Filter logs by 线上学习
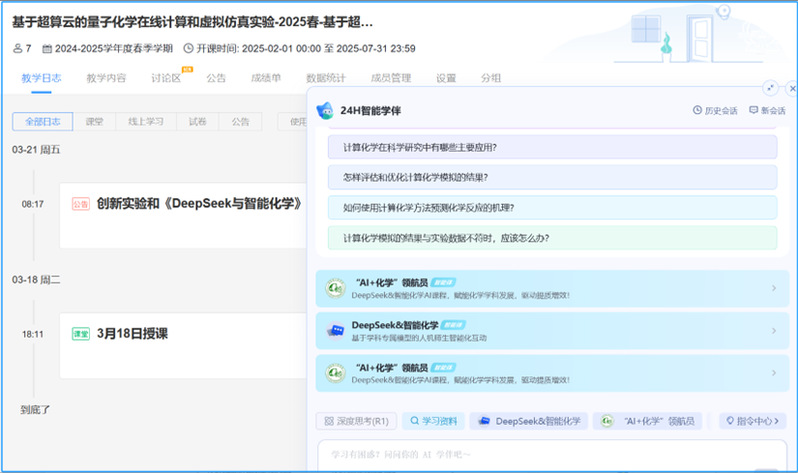 point(145,121)
